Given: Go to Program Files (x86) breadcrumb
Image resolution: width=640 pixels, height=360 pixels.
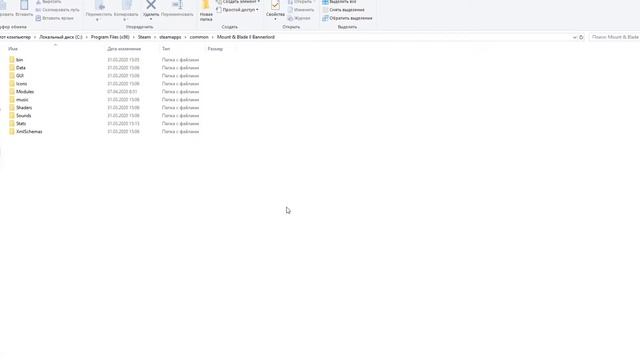Looking at the screenshot, I should coord(110,37).
